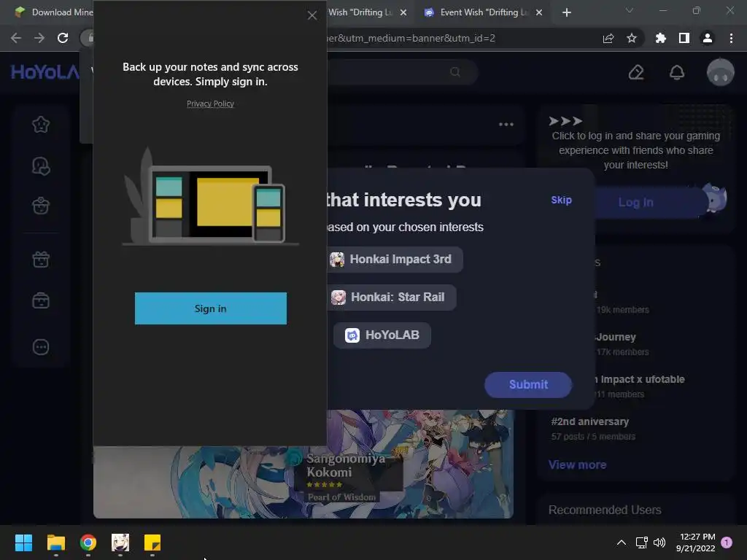Image resolution: width=747 pixels, height=560 pixels.
Task: Open HoYoLAB notifications bell
Action: click(677, 72)
